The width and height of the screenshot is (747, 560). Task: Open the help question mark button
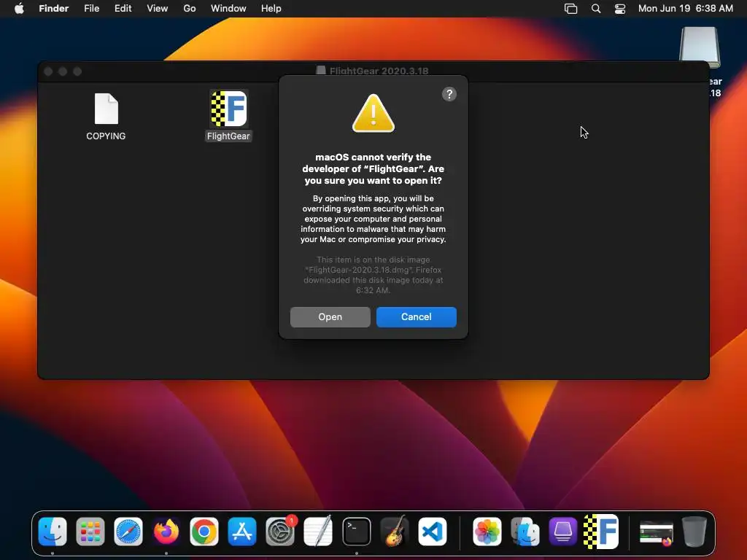(x=449, y=94)
